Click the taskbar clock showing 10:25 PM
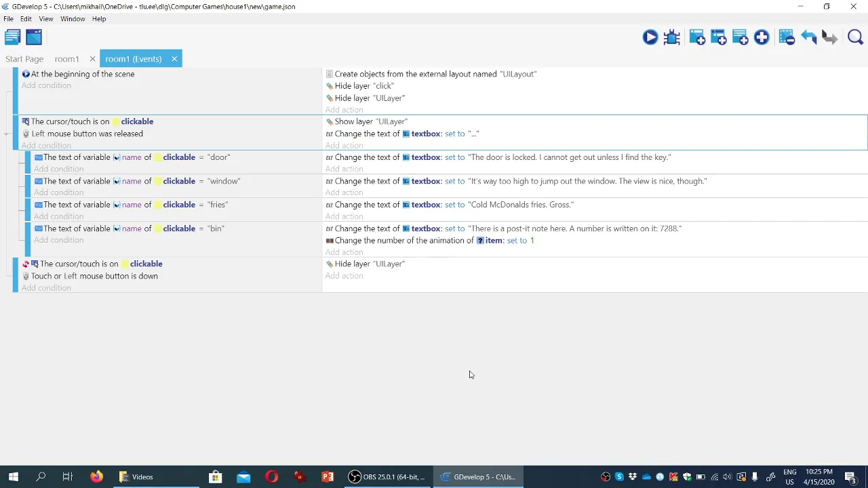The height and width of the screenshot is (488, 868). [819, 477]
